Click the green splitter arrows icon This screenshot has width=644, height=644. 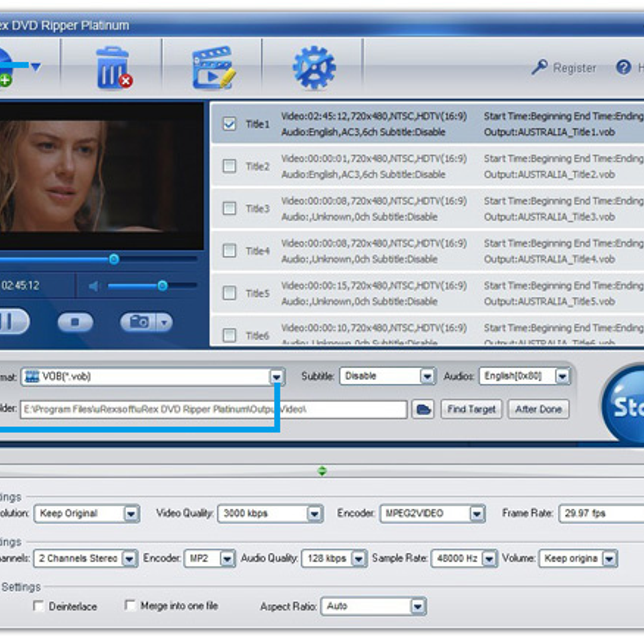tap(322, 471)
